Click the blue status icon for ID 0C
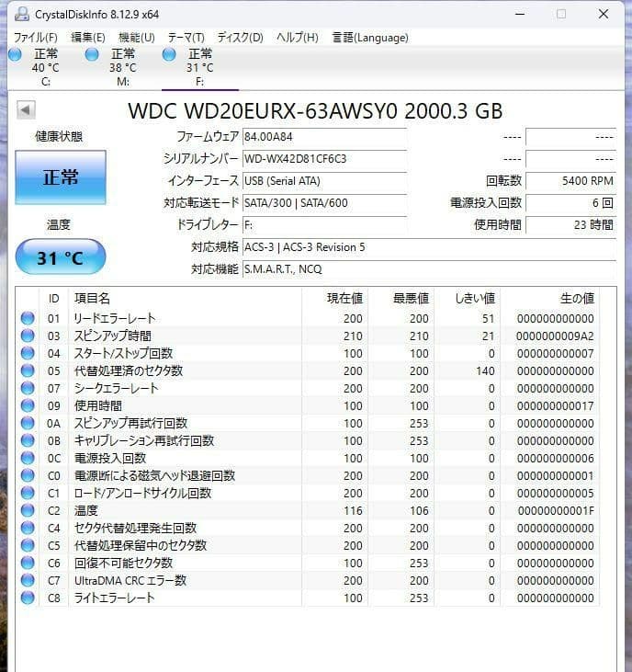 28,458
